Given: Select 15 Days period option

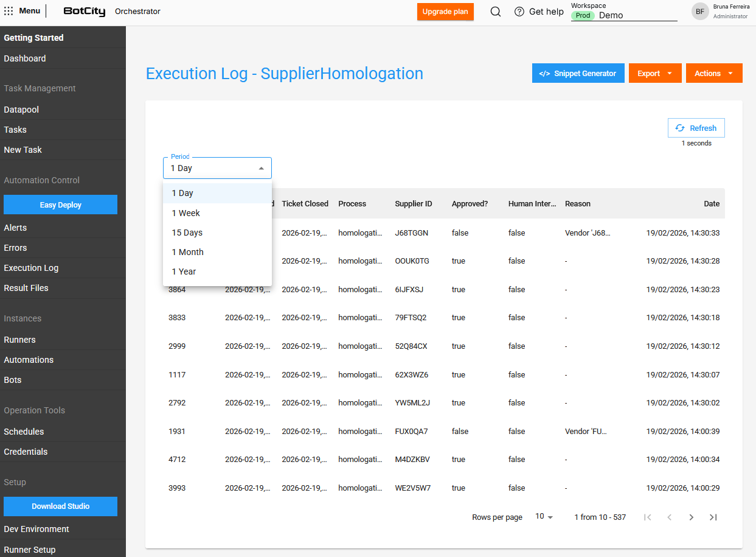Looking at the screenshot, I should tap(187, 233).
